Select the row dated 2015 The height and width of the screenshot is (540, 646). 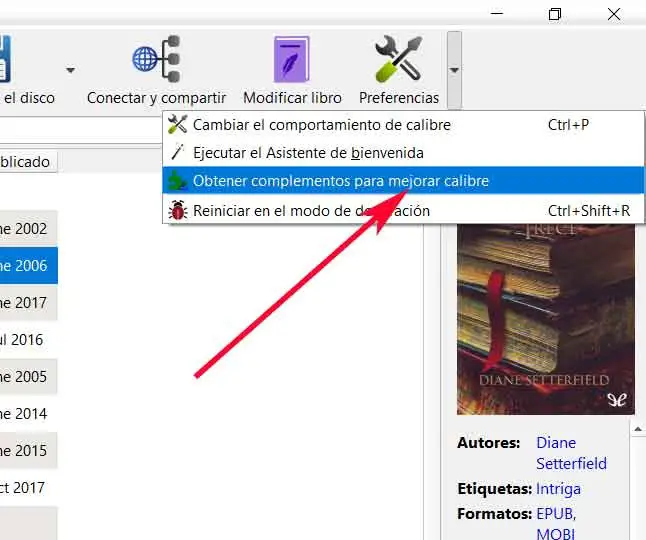28,450
